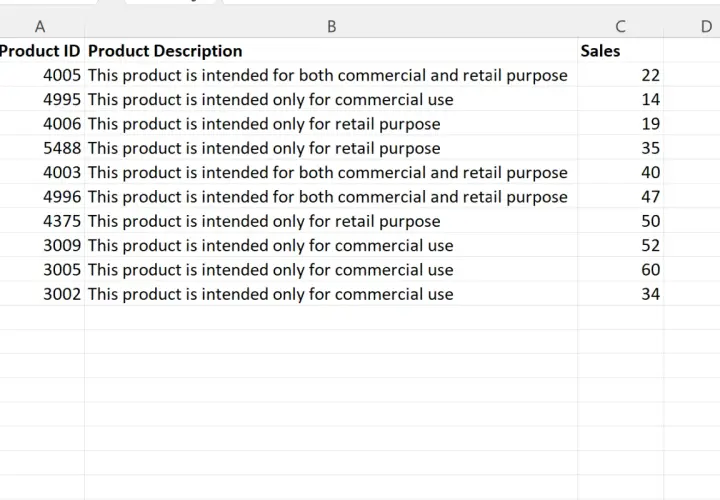Viewport: 720px width, 500px height.
Task: Select description cell for product 4003
Action: [x=331, y=172]
